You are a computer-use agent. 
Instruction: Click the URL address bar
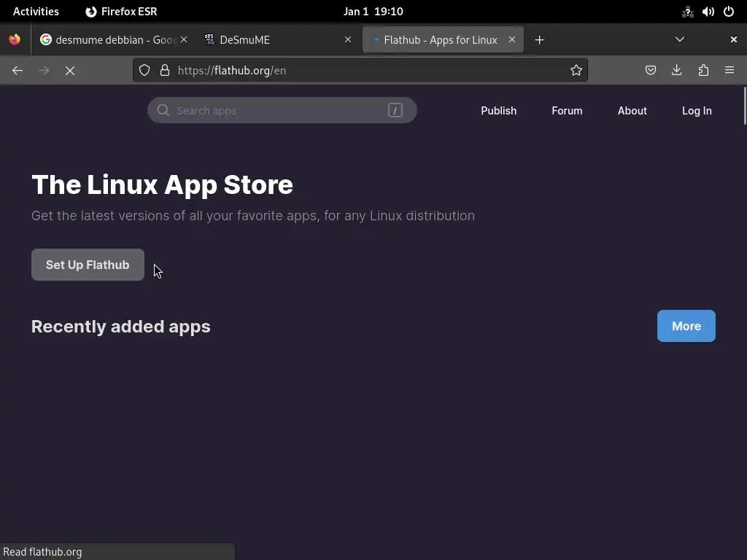point(360,71)
